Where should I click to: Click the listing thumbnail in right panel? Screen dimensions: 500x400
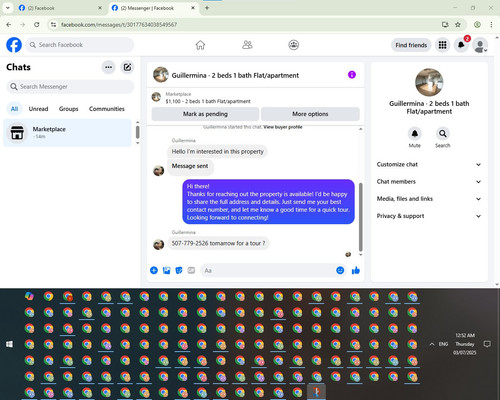click(x=429, y=82)
